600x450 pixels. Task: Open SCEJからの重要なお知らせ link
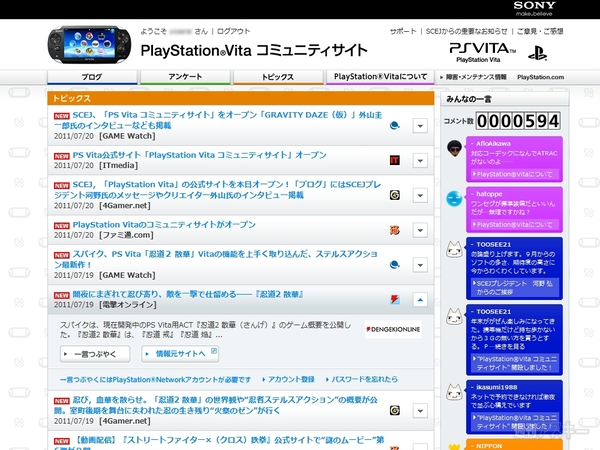[x=466, y=31]
